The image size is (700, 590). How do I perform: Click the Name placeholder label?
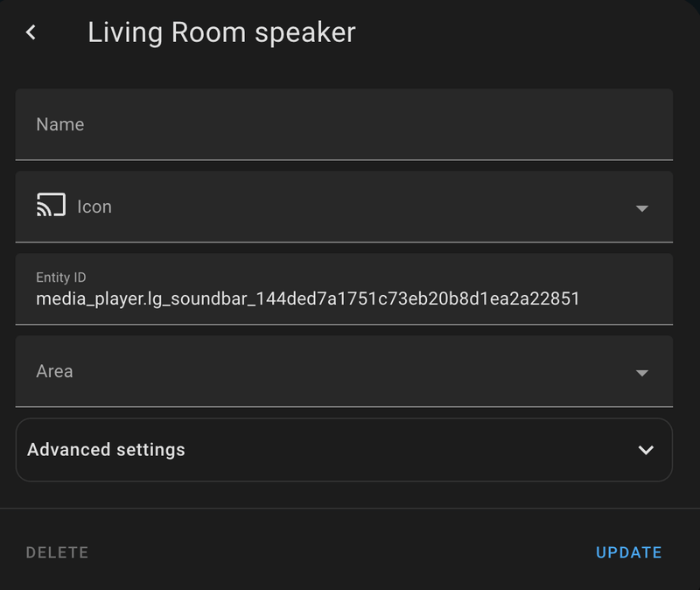(x=60, y=124)
